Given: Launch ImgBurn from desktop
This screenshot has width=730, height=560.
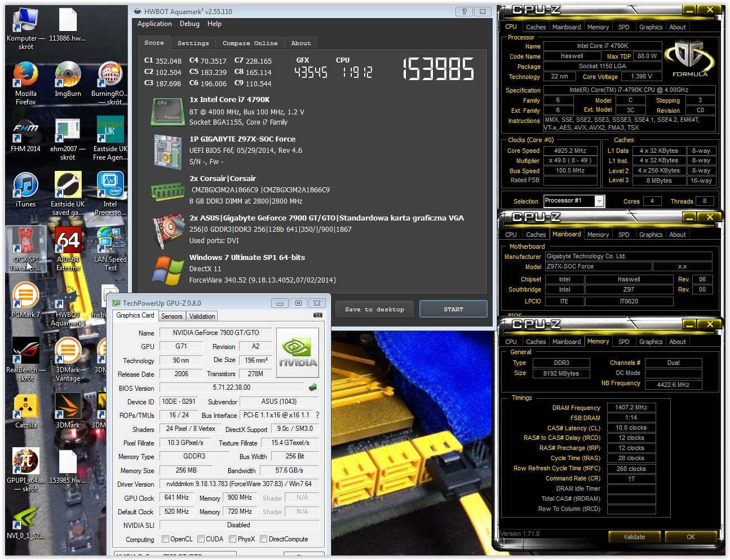Looking at the screenshot, I should [x=68, y=80].
